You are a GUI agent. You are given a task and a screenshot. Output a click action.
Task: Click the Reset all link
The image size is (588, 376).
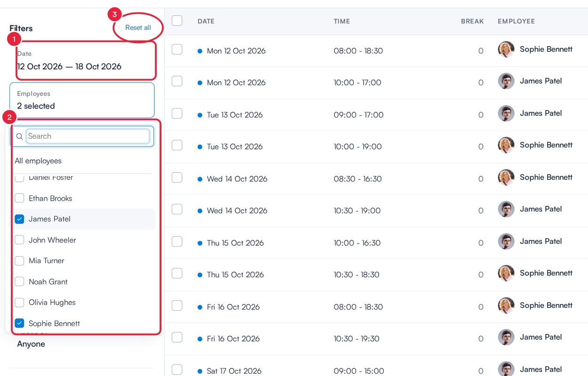(x=138, y=28)
